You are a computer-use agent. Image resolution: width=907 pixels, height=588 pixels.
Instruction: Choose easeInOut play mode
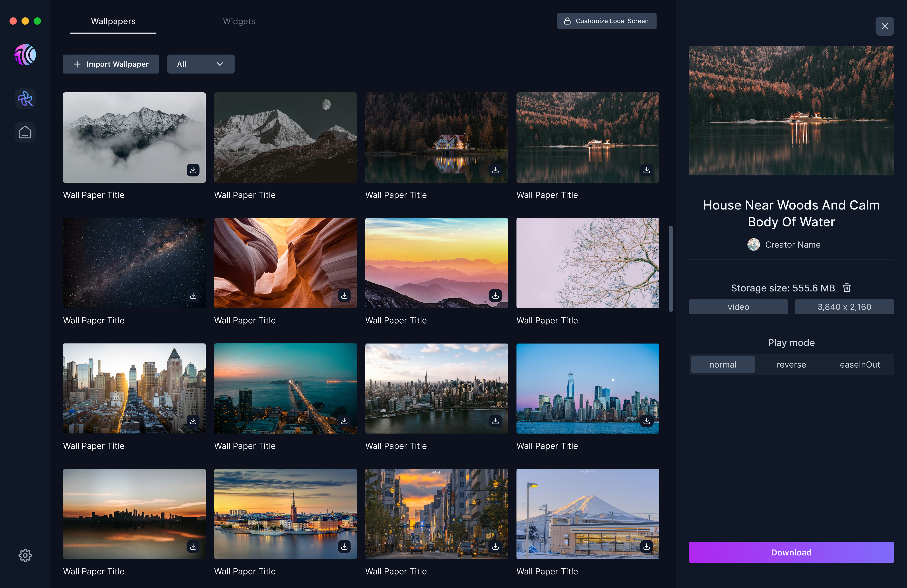coord(860,365)
